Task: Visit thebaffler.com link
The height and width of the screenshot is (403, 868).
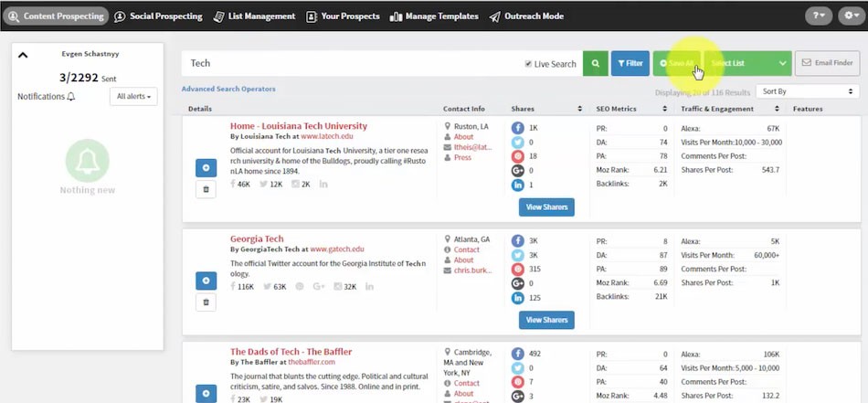Action: 312,362
